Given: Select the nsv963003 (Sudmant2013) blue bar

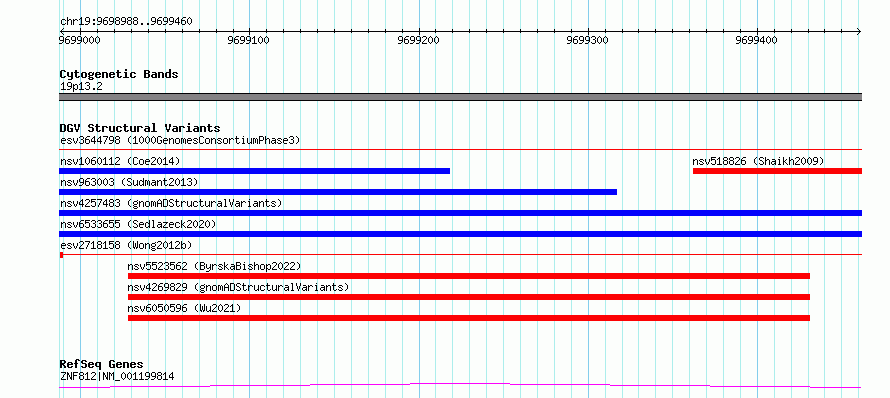Looking at the screenshot, I should (x=338, y=192).
